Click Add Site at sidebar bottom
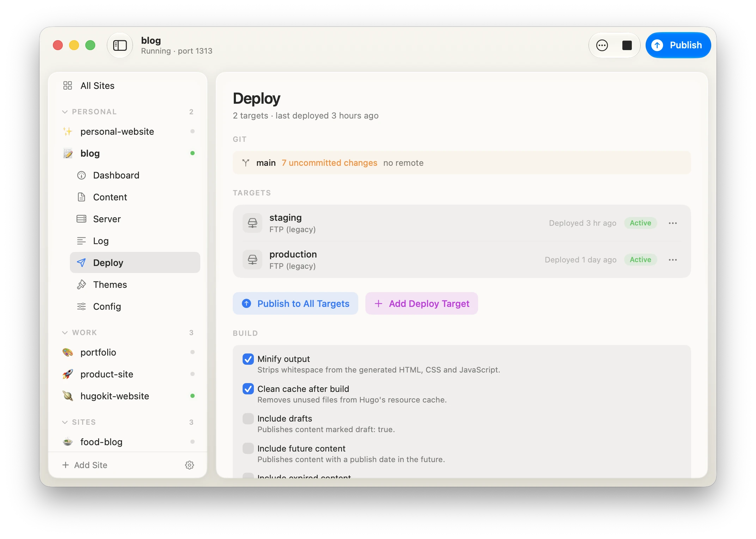The height and width of the screenshot is (539, 756). pyautogui.click(x=85, y=465)
